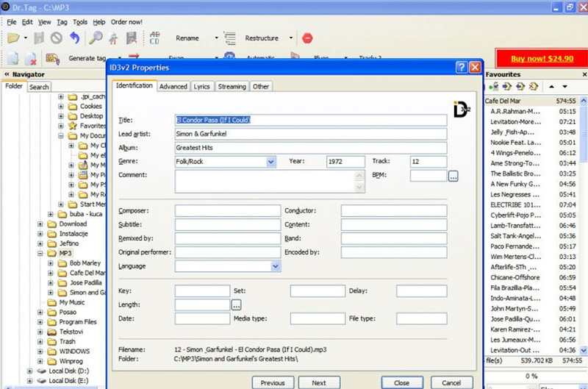Click the Cancel button in dialog
The image size is (588, 389).
pyautogui.click(x=451, y=382)
